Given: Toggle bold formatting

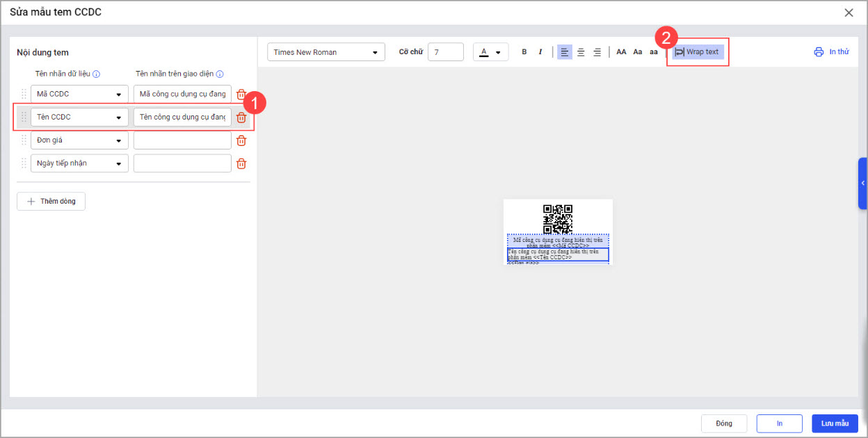Looking at the screenshot, I should pyautogui.click(x=524, y=52).
